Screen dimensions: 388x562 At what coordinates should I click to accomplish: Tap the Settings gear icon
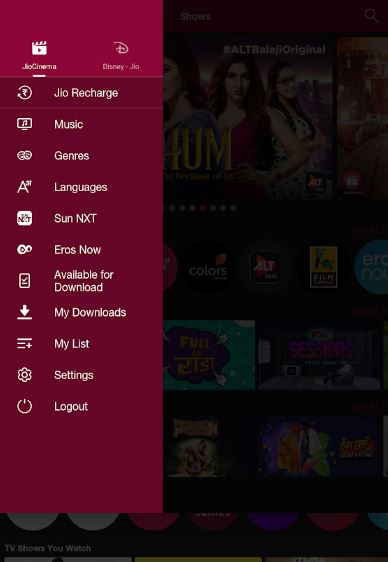coord(24,375)
